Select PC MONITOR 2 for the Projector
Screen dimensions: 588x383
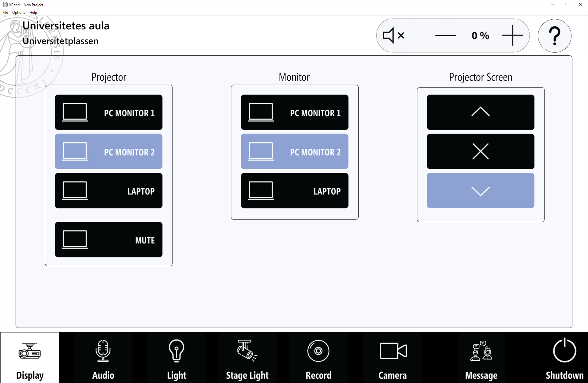click(109, 151)
